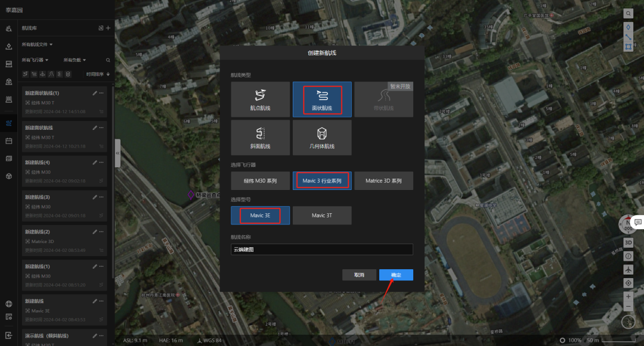The width and height of the screenshot is (644, 346).
Task: Open the 新建航线(2) route card
Action: (64, 240)
